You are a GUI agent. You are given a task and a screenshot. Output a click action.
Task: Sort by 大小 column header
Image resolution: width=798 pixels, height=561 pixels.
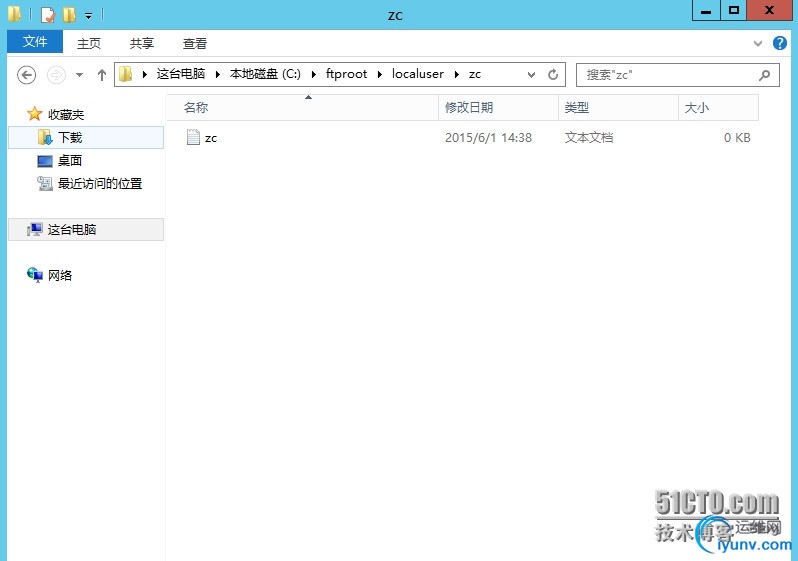[x=719, y=107]
